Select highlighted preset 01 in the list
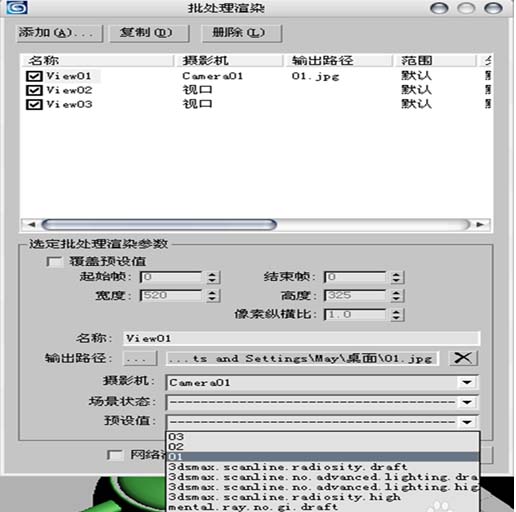This screenshot has width=516, height=512. (323, 457)
